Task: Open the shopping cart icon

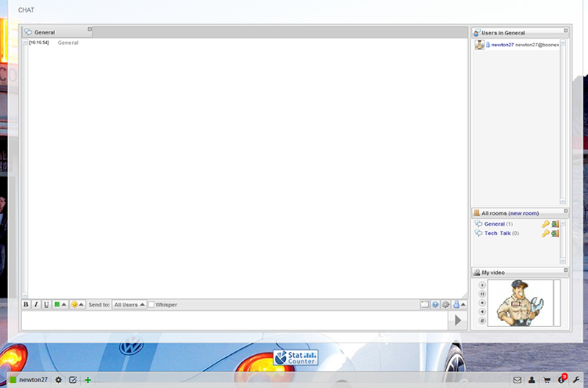Action: (547, 380)
